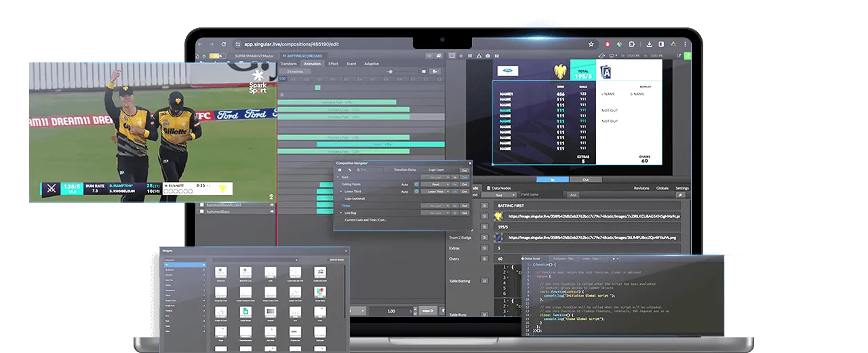Select the Google Maps widget thumbnail
This screenshot has width=868, height=353.
point(319,292)
